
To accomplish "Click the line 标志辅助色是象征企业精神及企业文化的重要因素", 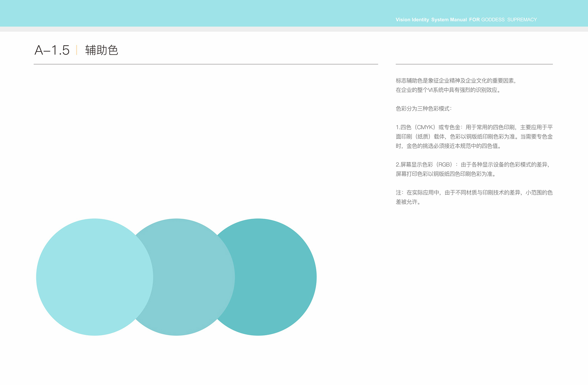I will (x=456, y=81).
